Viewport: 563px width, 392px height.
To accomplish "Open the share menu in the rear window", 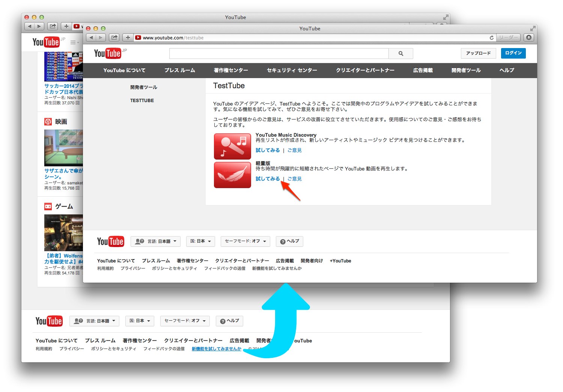I will (x=53, y=26).
